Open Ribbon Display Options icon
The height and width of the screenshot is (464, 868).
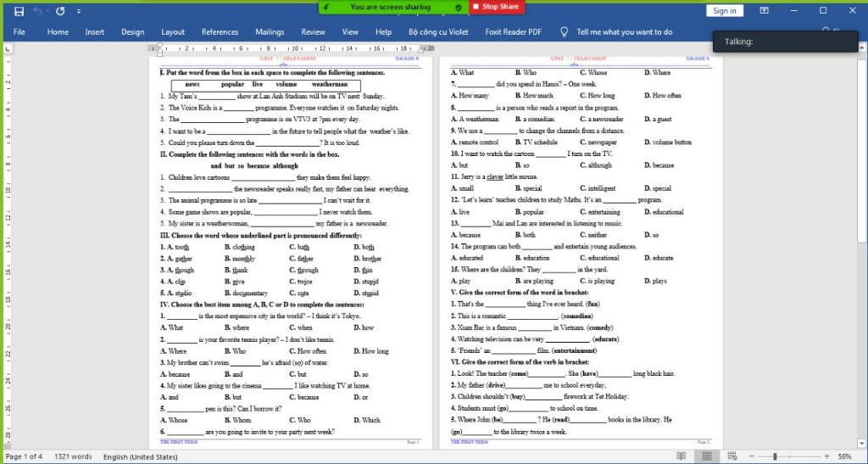764,10
